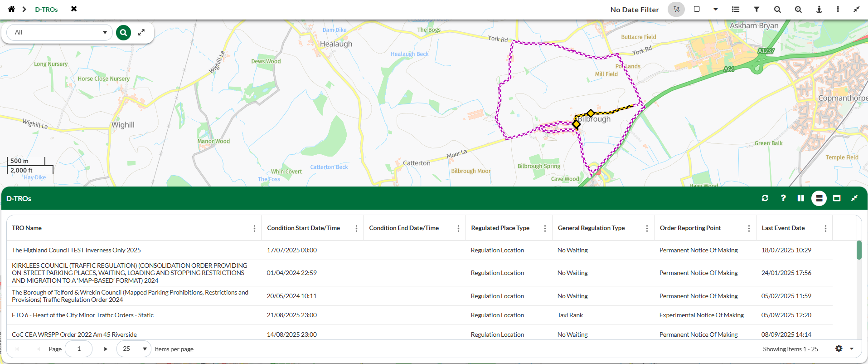868x364 pixels.
Task: Click the page number input field
Action: pyautogui.click(x=79, y=349)
